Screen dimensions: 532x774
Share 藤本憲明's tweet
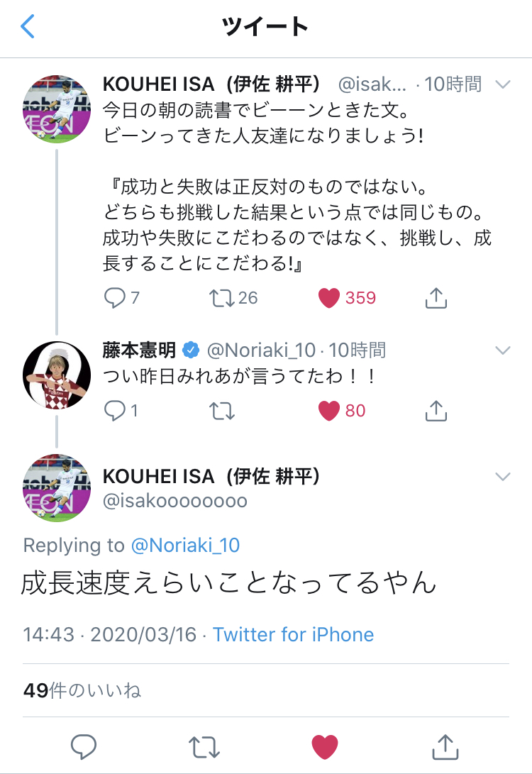(x=436, y=410)
